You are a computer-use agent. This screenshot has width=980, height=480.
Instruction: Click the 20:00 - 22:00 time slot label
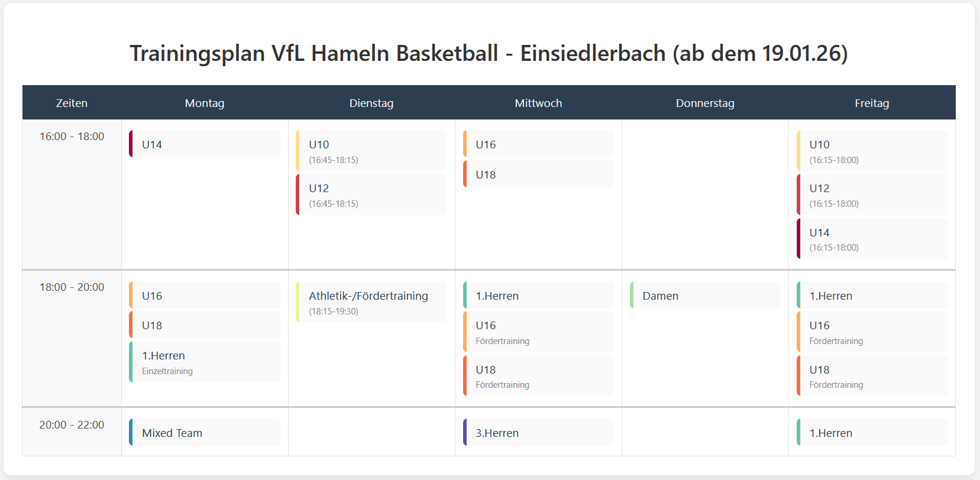click(x=72, y=425)
